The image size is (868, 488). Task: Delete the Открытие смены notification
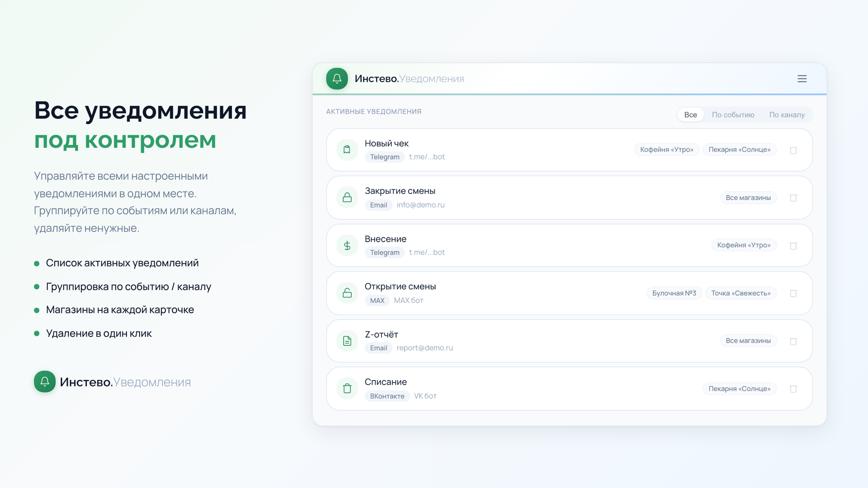(x=793, y=294)
